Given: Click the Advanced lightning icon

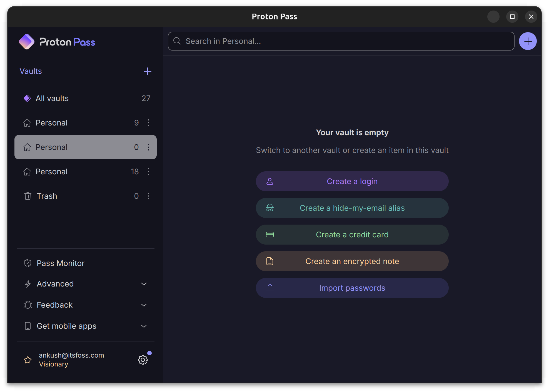Looking at the screenshot, I should point(28,284).
